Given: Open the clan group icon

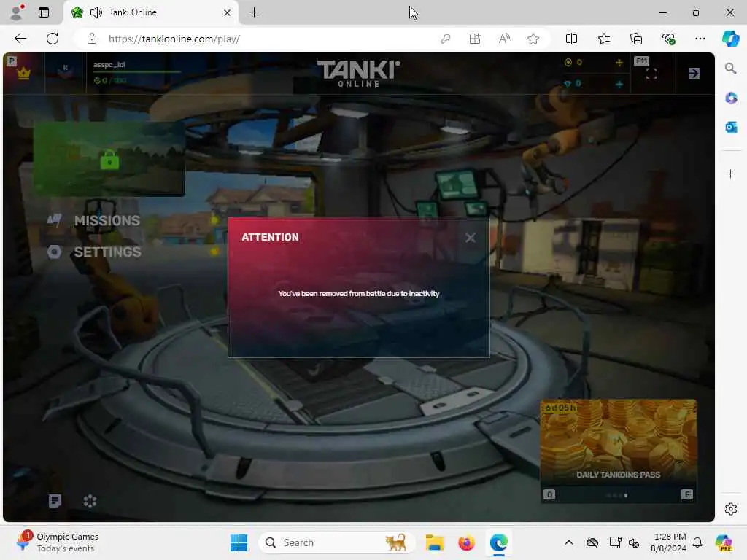Looking at the screenshot, I should pos(90,501).
